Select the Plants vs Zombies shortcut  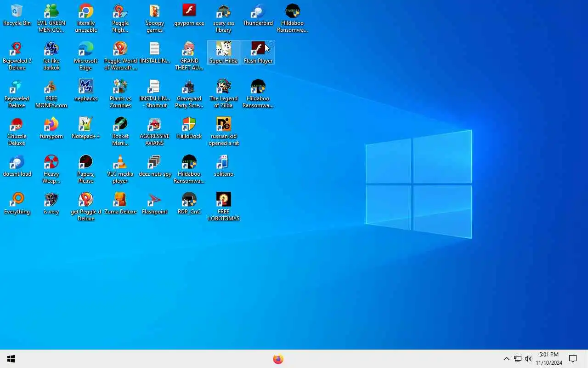click(120, 94)
